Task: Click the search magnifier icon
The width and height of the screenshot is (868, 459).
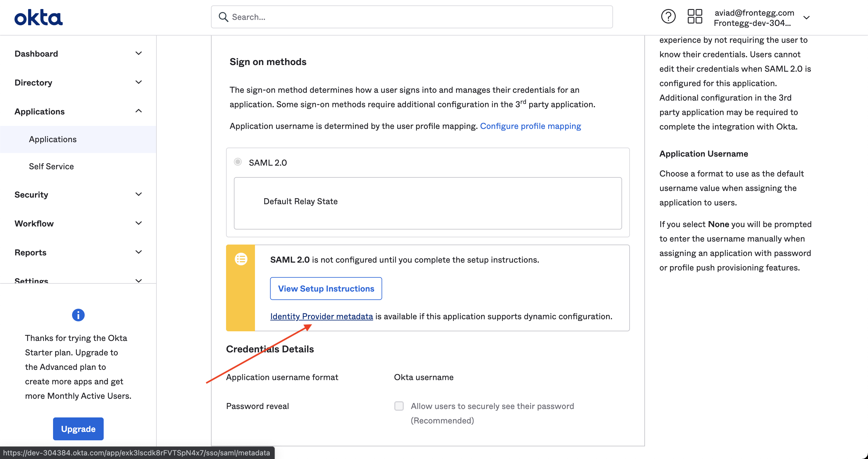Action: tap(223, 17)
